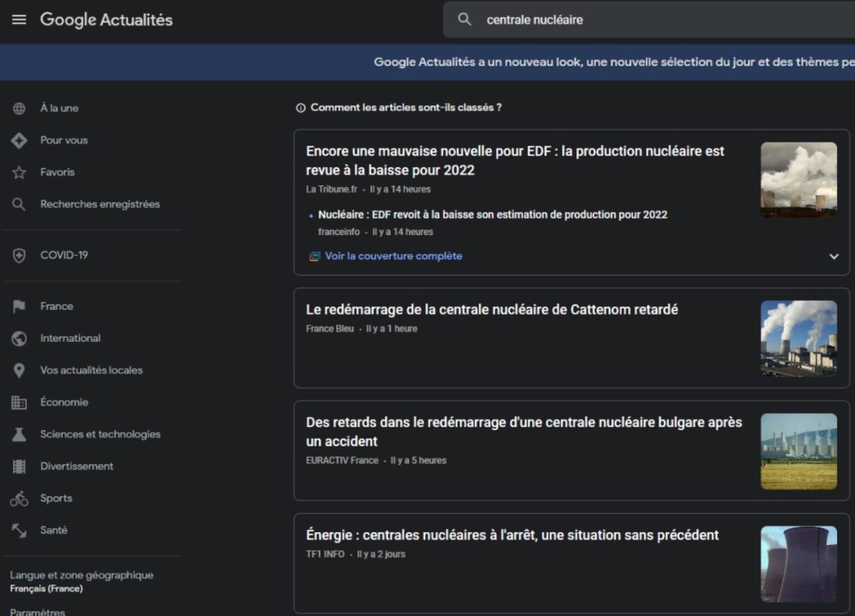This screenshot has height=616, width=855.
Task: Click the search magnifier icon
Action: click(x=464, y=19)
